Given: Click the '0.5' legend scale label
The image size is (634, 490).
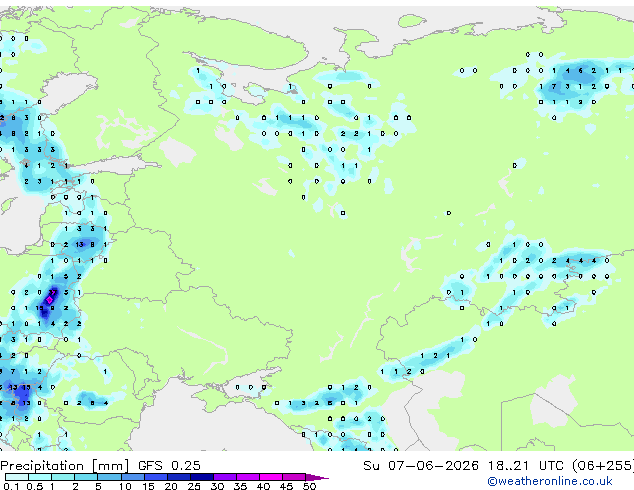Looking at the screenshot, I should point(34,486).
